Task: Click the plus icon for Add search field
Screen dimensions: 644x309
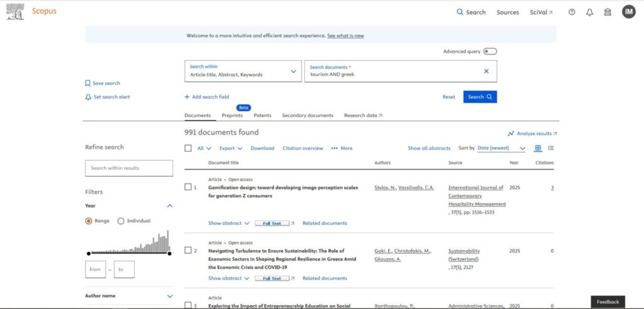Action: tap(187, 97)
